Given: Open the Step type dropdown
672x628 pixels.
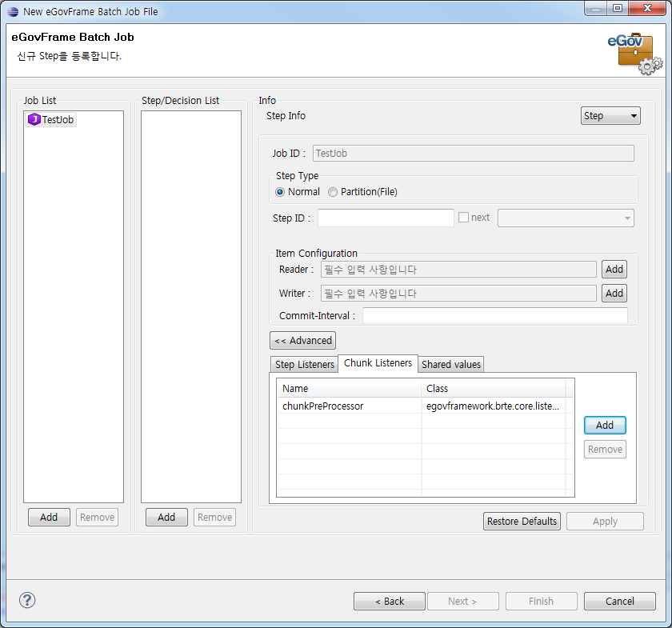Looking at the screenshot, I should tap(610, 116).
